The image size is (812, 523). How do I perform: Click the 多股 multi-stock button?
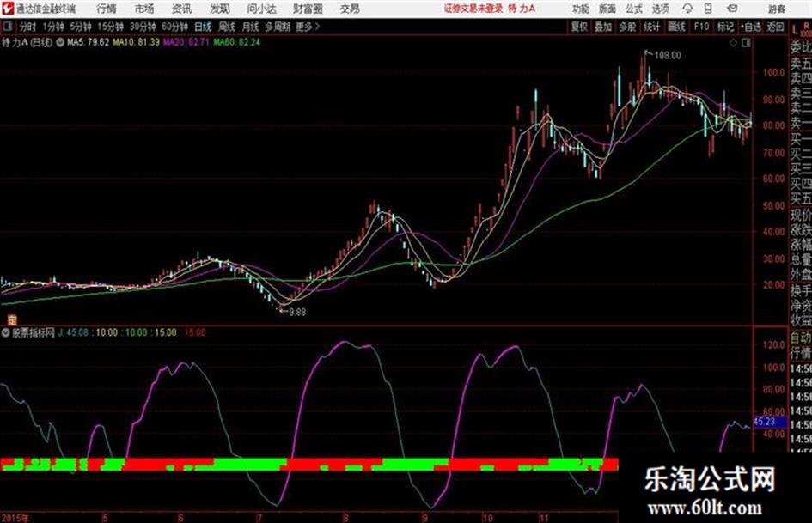[x=627, y=27]
